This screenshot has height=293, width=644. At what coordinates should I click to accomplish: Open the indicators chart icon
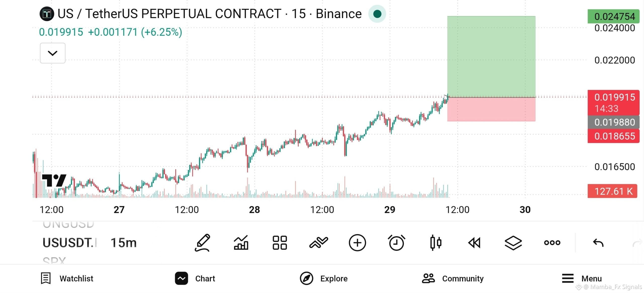(x=241, y=243)
